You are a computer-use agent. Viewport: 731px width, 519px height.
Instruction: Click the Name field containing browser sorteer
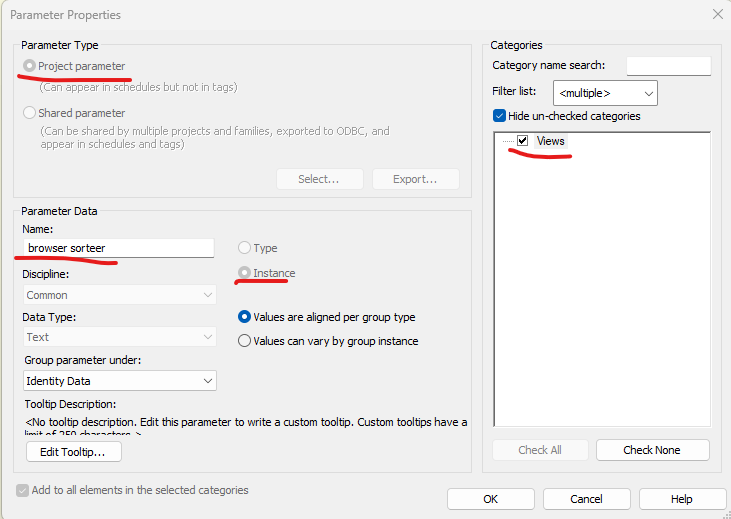119,248
